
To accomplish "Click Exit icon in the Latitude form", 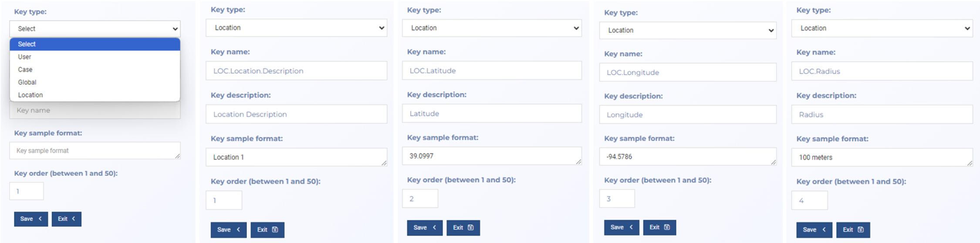I will point(471,228).
